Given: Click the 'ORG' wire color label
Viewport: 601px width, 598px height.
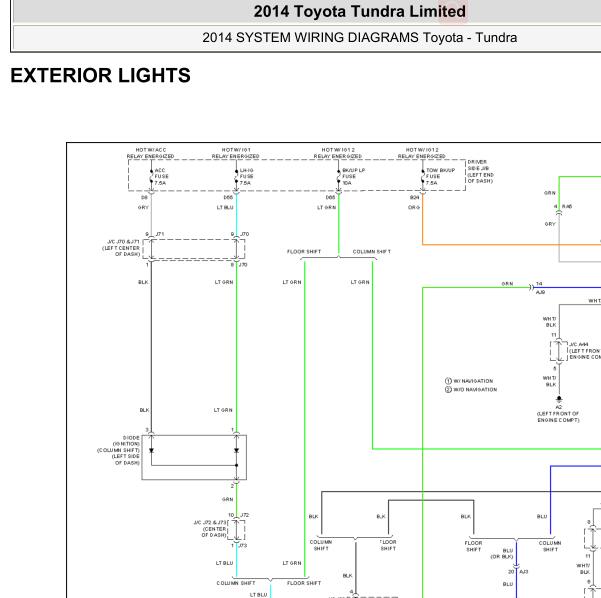Looking at the screenshot, I should click(414, 207).
